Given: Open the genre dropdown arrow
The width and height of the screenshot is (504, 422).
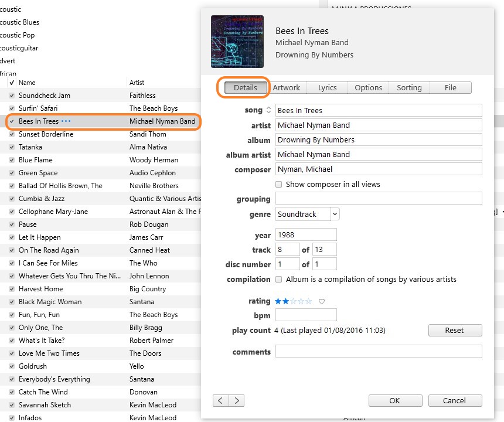Looking at the screenshot, I should click(335, 214).
